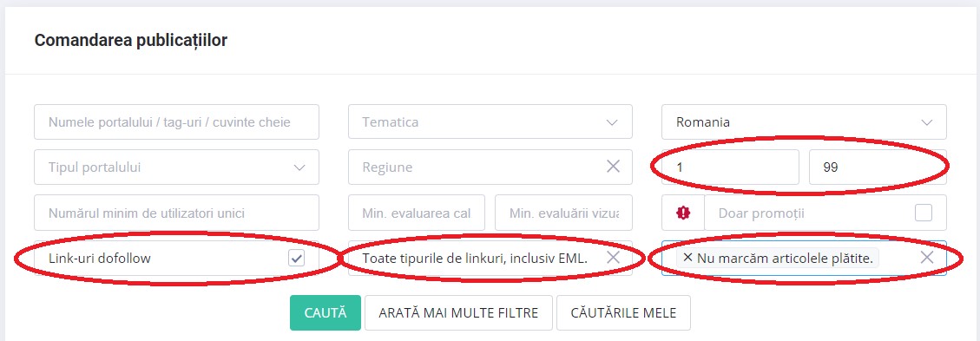Open the Romania country dropdown
This screenshot has height=341, width=980.
click(x=804, y=121)
